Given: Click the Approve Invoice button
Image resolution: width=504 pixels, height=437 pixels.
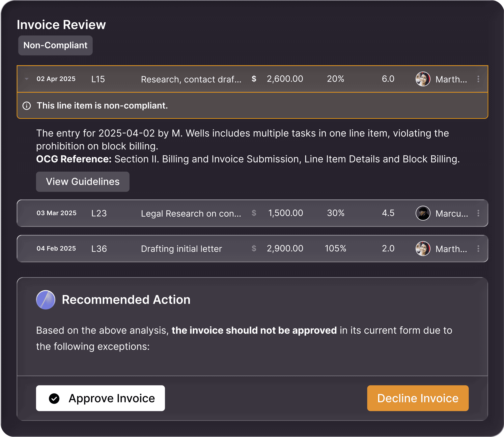Looking at the screenshot, I should point(100,398).
